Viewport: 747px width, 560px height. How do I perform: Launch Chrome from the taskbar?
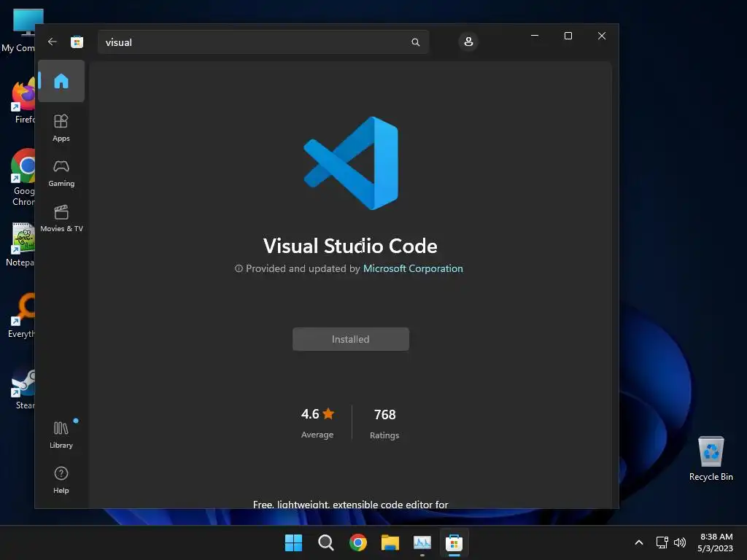click(x=357, y=542)
